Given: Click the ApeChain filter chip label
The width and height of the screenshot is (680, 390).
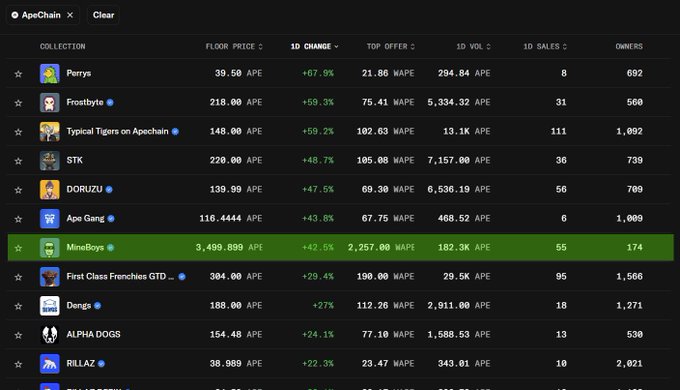Looking at the screenshot, I should coord(41,15).
